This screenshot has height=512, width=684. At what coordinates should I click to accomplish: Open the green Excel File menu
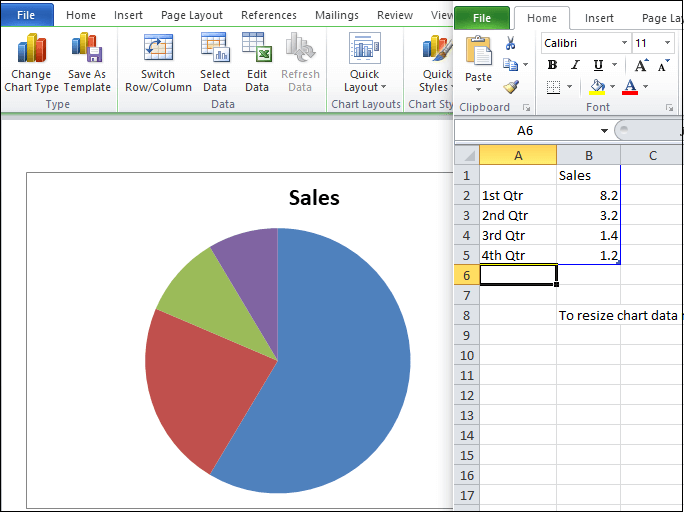point(482,18)
